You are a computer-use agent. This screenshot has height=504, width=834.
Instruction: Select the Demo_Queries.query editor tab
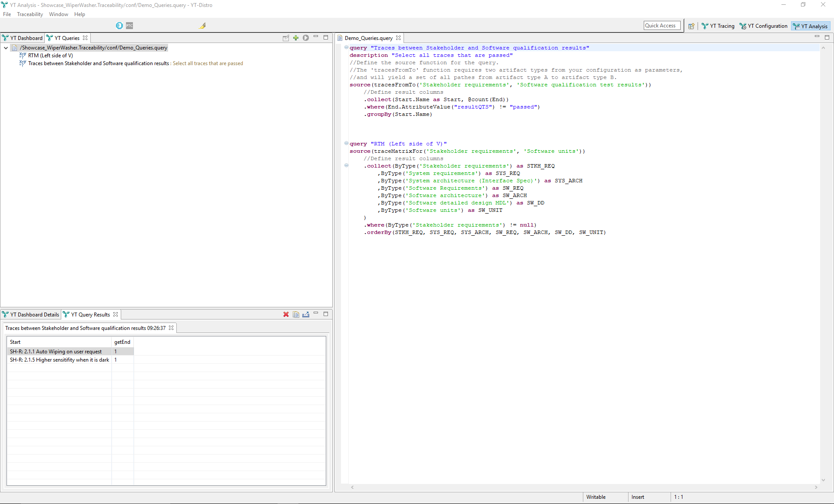(368, 38)
